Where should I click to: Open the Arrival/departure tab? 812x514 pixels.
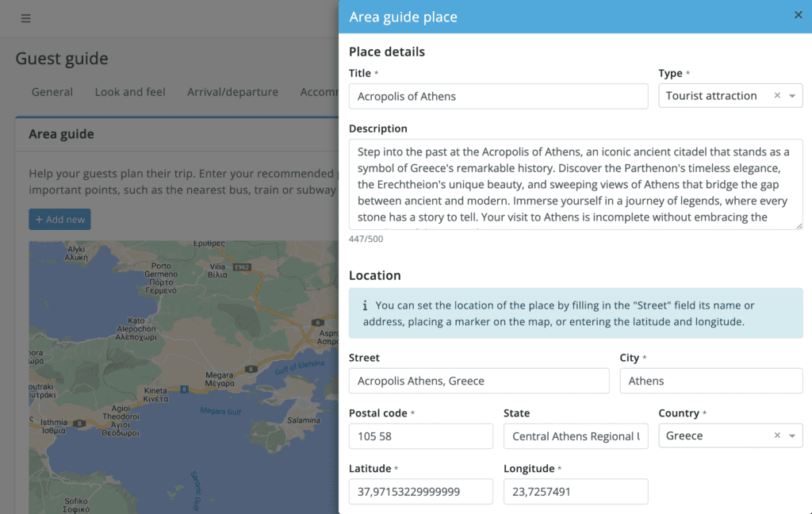(x=232, y=92)
